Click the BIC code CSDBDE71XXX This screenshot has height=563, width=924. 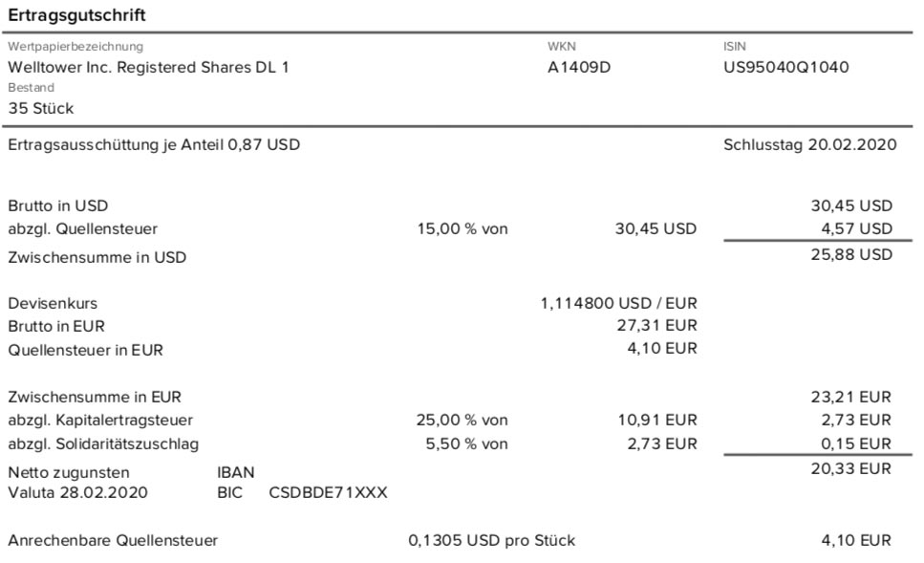(x=329, y=493)
